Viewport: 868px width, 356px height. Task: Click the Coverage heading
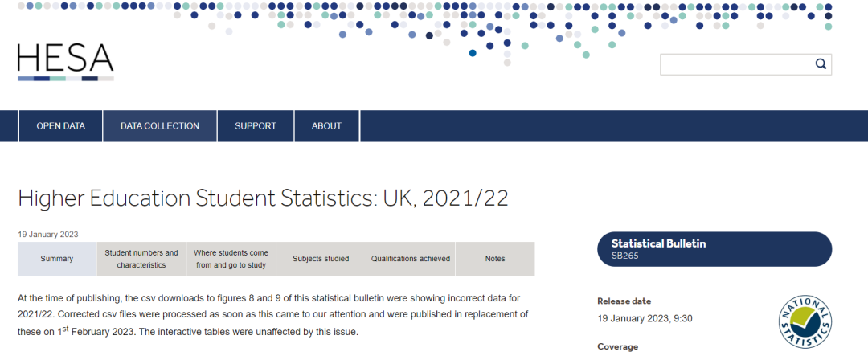coord(617,346)
